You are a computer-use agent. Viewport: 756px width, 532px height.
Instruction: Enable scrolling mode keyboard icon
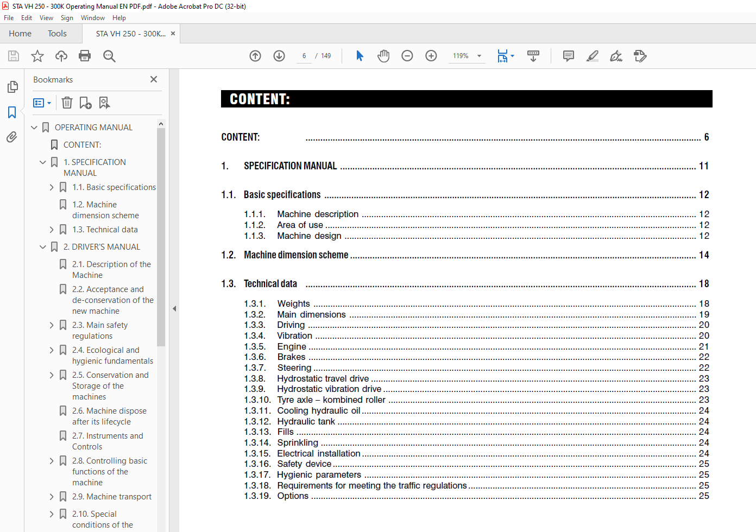[x=533, y=56]
